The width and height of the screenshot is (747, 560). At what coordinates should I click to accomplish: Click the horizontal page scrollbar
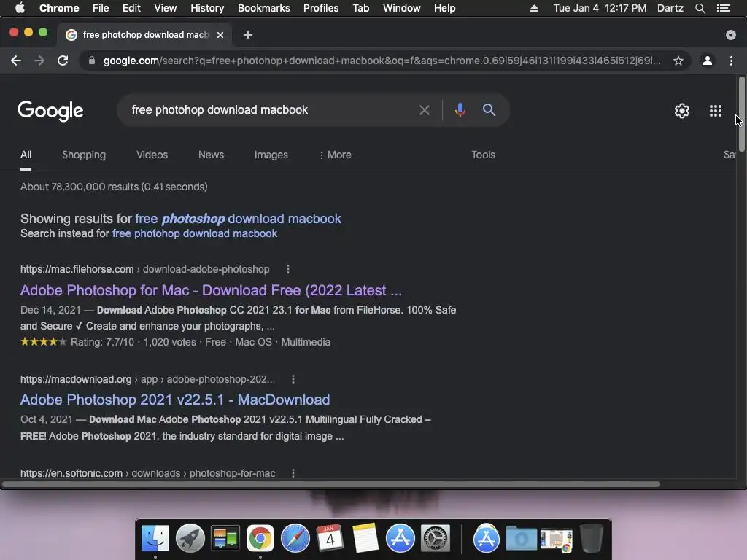[x=331, y=484]
